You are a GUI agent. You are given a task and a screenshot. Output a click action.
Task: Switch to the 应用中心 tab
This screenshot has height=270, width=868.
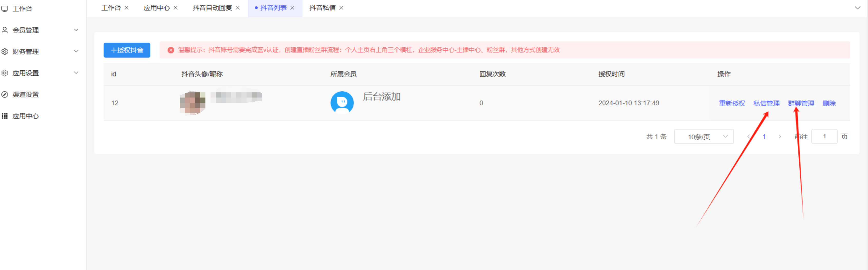tap(157, 8)
